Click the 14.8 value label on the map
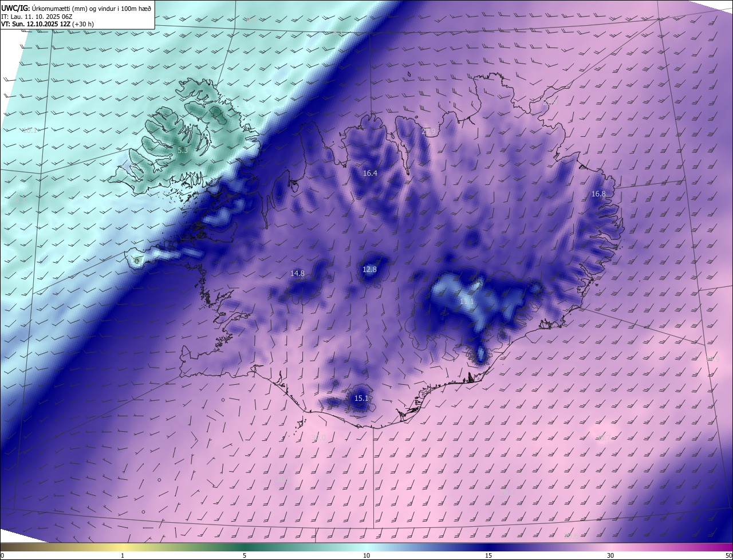 (297, 274)
